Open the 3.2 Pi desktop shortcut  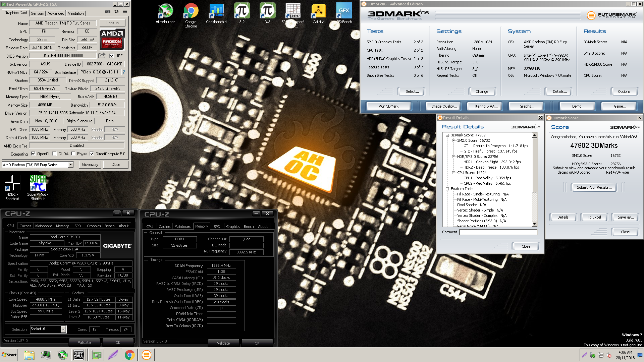click(x=242, y=14)
